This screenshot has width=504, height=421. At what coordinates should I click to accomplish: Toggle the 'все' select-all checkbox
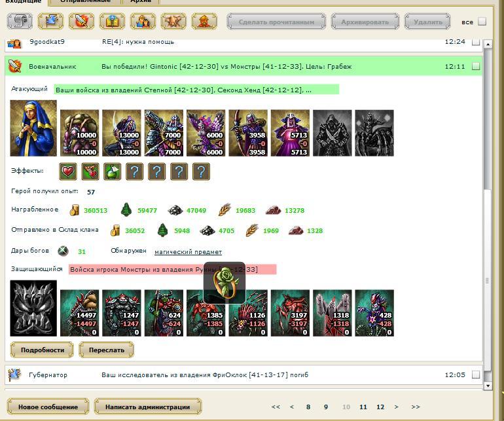(x=482, y=22)
